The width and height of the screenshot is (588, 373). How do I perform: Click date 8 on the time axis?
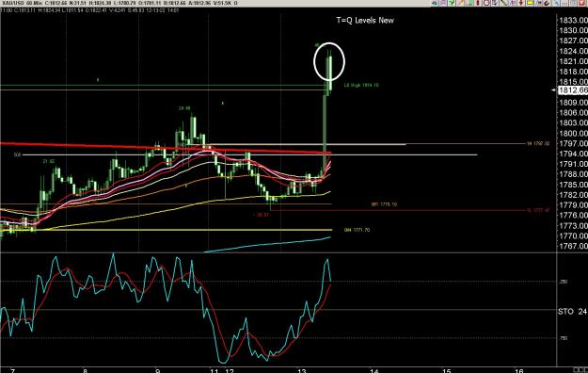pos(85,371)
